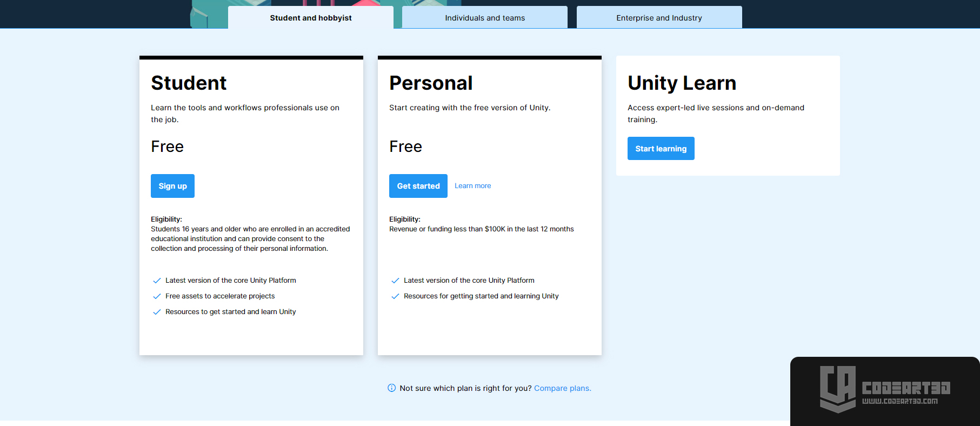Click checkmark beside Resources for getting started and learning Unity
The width and height of the screenshot is (980, 426).
coord(395,296)
